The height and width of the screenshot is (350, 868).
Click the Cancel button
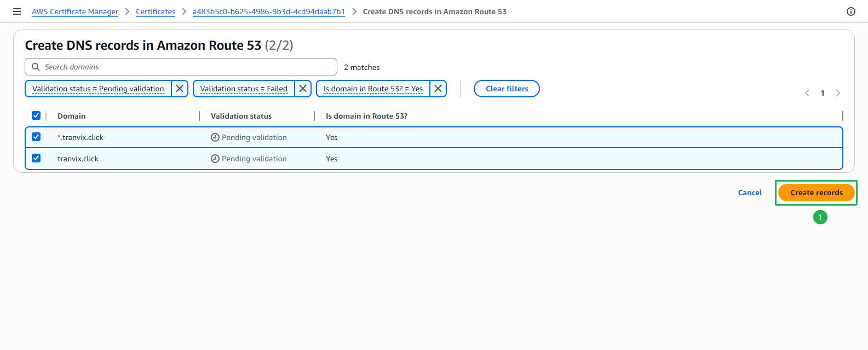pos(750,192)
